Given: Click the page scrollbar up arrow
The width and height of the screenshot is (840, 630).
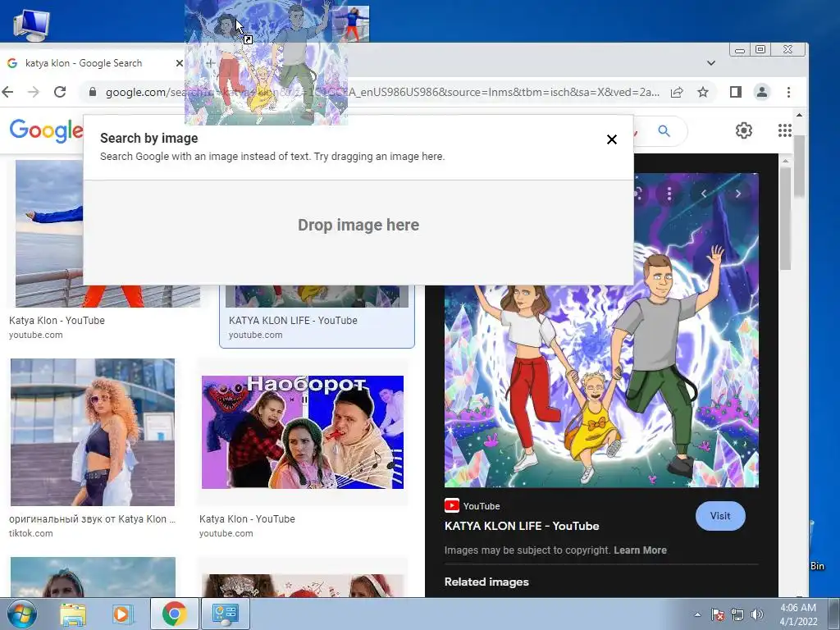Looking at the screenshot, I should tap(799, 115).
